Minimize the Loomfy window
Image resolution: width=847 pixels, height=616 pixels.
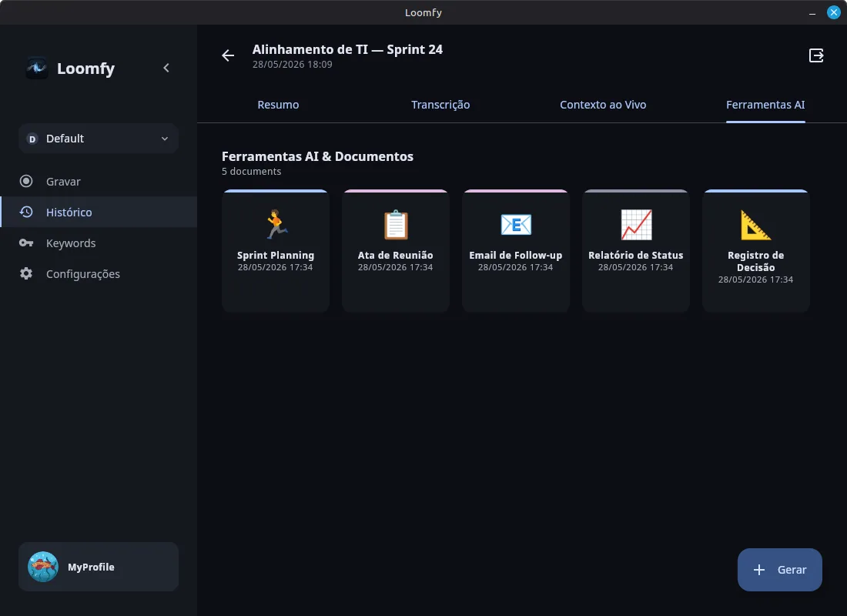click(812, 12)
